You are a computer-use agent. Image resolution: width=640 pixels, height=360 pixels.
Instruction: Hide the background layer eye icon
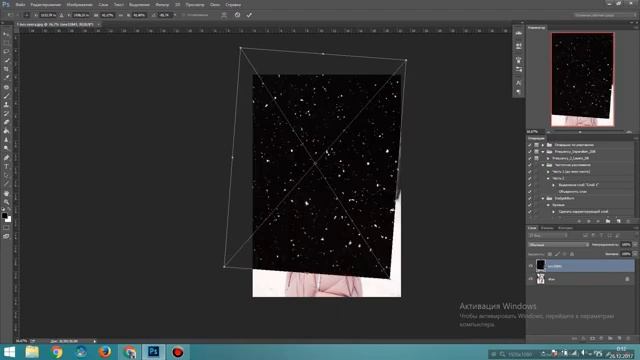(x=531, y=279)
